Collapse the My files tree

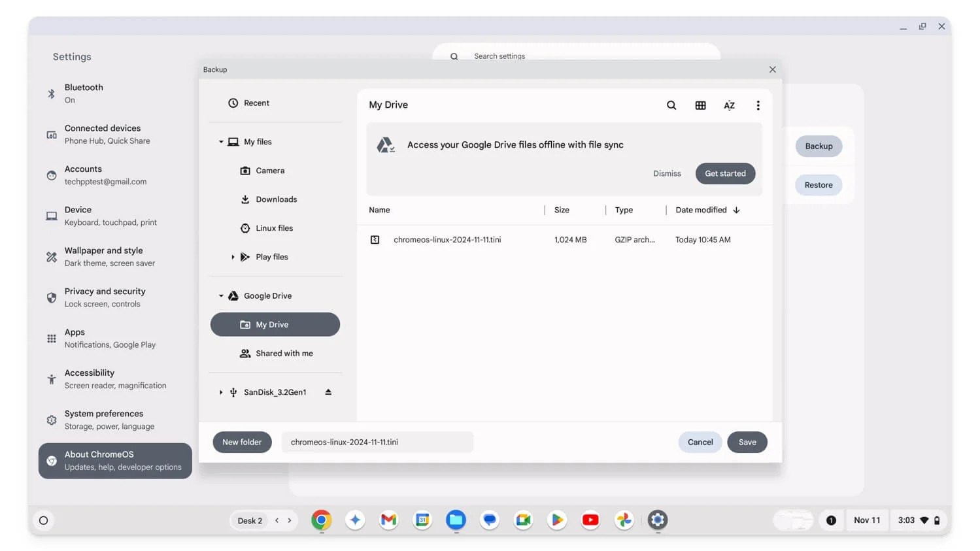pyautogui.click(x=221, y=142)
